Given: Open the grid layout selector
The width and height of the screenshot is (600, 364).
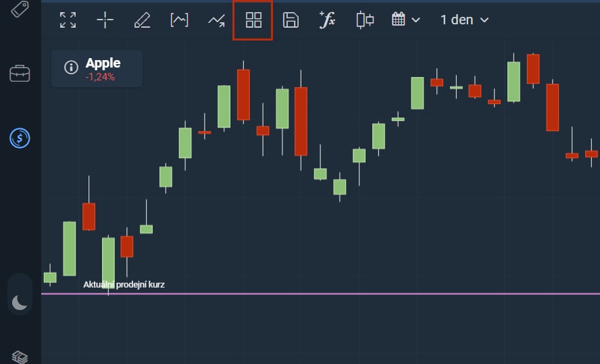Looking at the screenshot, I should (x=253, y=20).
